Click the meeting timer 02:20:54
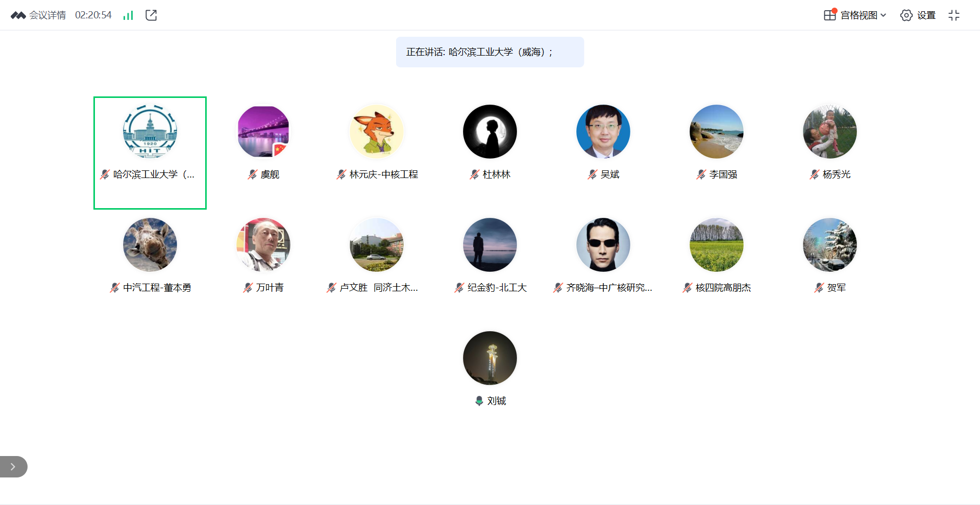The width and height of the screenshot is (980, 505). point(93,15)
